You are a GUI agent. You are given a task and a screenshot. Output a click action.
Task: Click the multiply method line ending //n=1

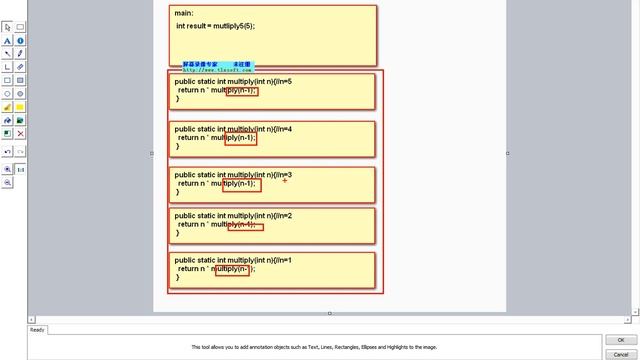233,260
